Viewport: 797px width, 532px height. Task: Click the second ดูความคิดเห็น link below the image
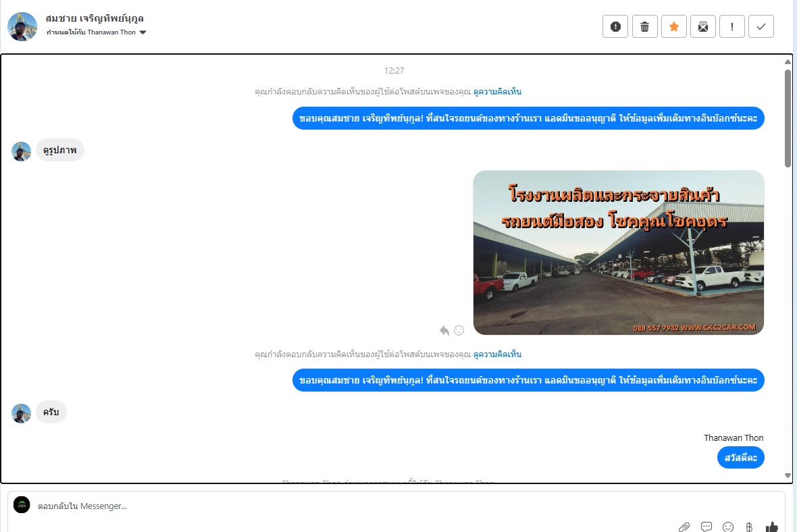497,354
